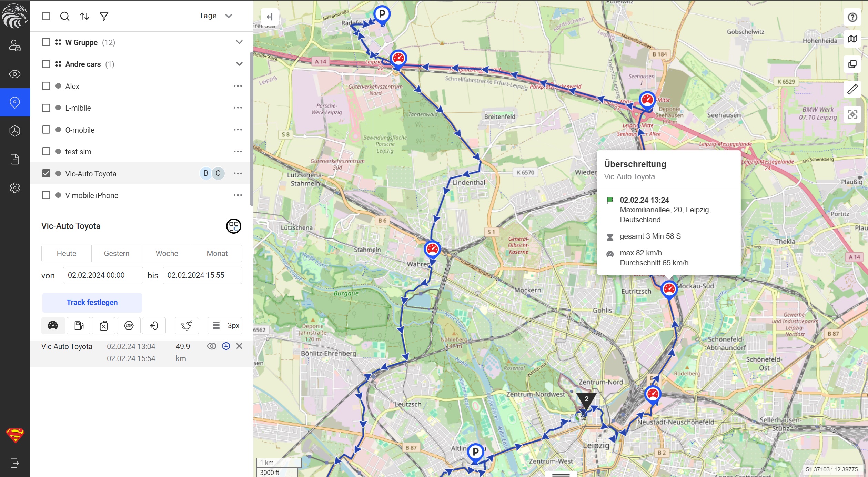
Task: Check the Andre cars checkbox
Action: 46,64
